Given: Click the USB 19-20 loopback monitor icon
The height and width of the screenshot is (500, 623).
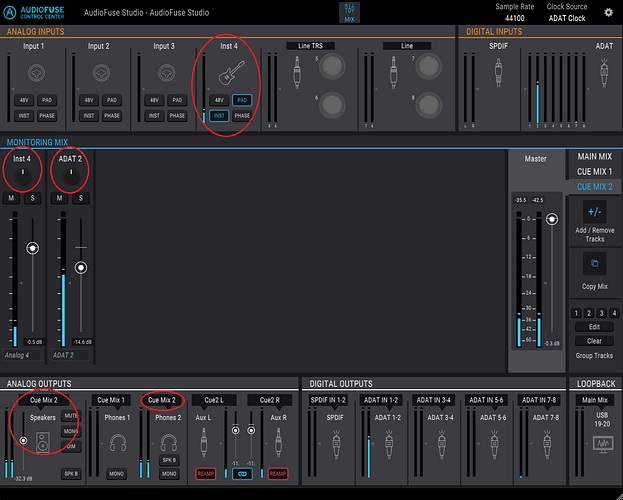Looking at the screenshot, I should pyautogui.click(x=603, y=444).
